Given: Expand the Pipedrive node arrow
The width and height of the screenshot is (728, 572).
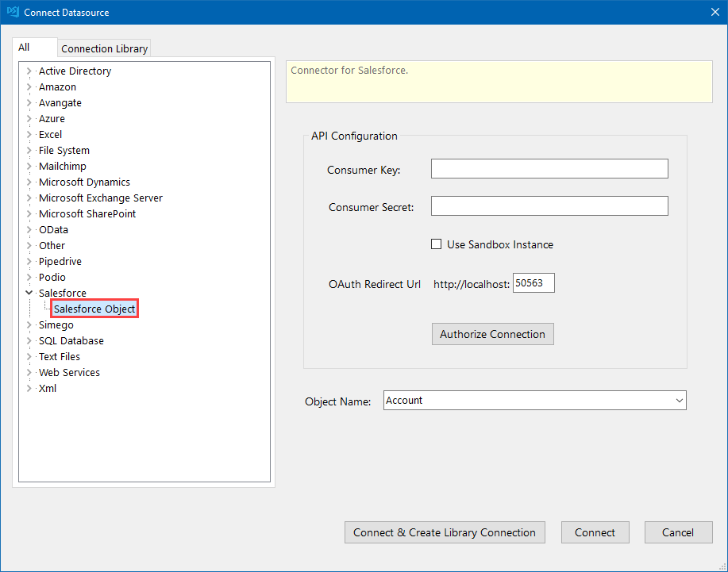Looking at the screenshot, I should tap(29, 261).
